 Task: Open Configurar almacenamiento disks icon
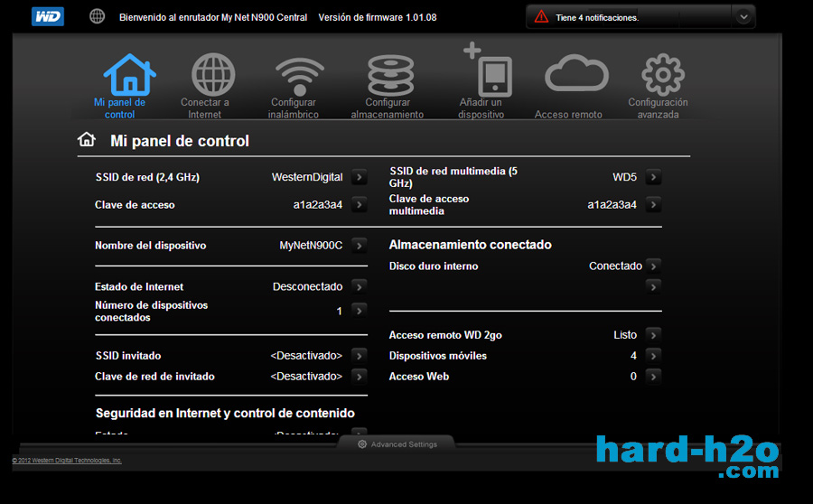390,76
